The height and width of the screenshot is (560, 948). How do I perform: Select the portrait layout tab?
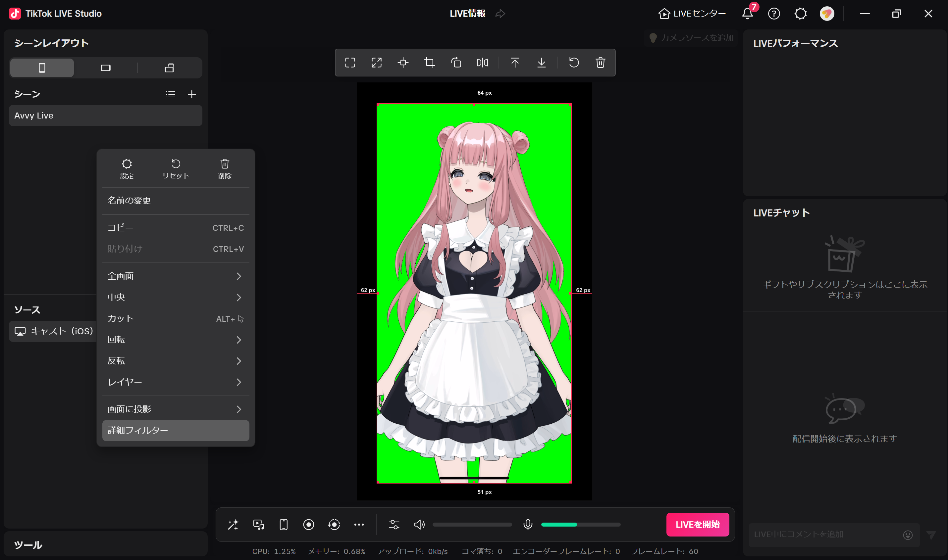tap(42, 68)
